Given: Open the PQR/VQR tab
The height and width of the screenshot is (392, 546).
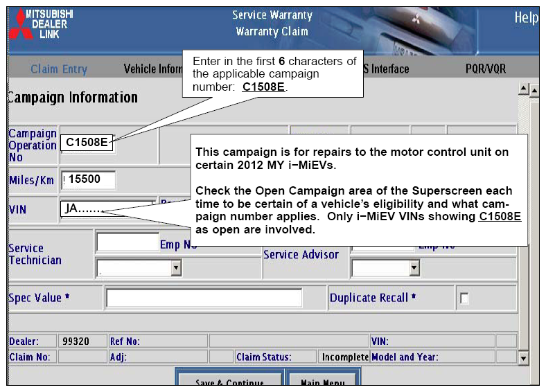Looking at the screenshot, I should 486,69.
